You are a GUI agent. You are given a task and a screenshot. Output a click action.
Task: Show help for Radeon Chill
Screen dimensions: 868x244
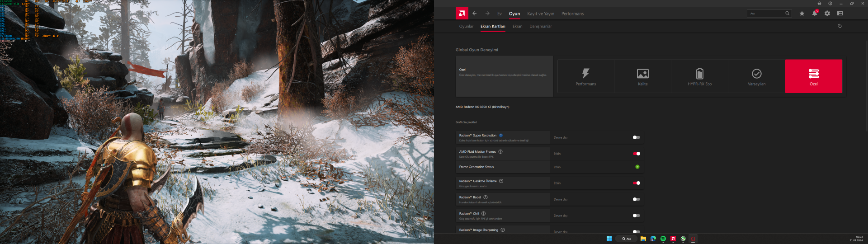click(483, 213)
